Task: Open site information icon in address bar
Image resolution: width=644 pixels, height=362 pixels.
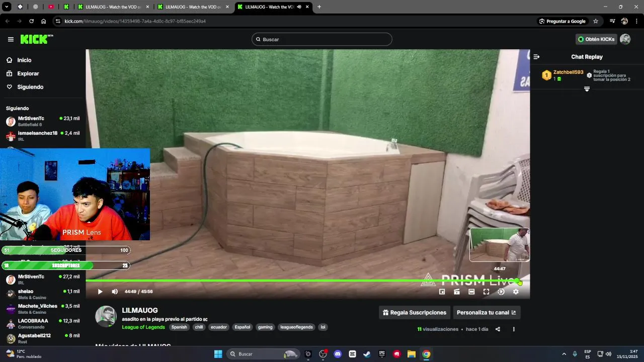Action: click(x=58, y=21)
